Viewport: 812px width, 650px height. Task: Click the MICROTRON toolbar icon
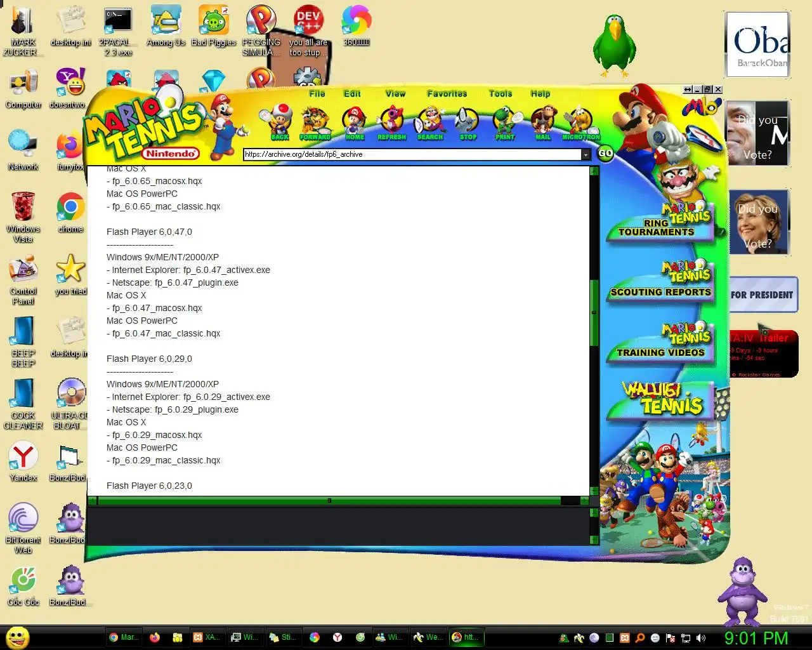click(581, 123)
